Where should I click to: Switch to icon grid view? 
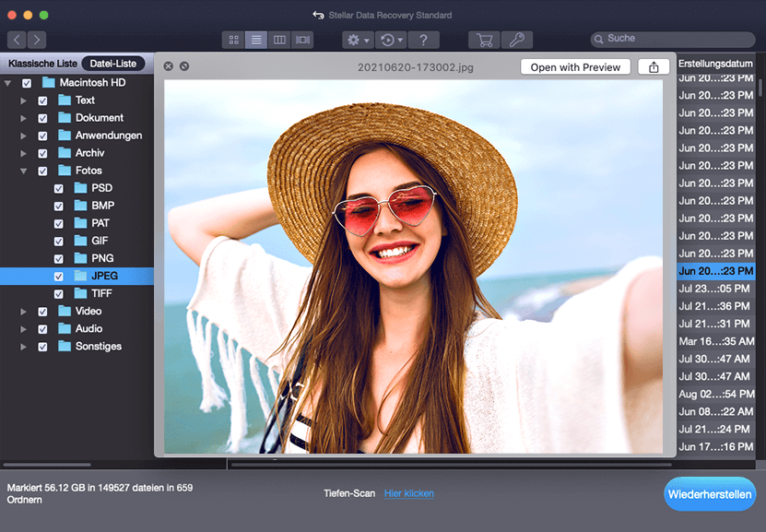[x=234, y=40]
